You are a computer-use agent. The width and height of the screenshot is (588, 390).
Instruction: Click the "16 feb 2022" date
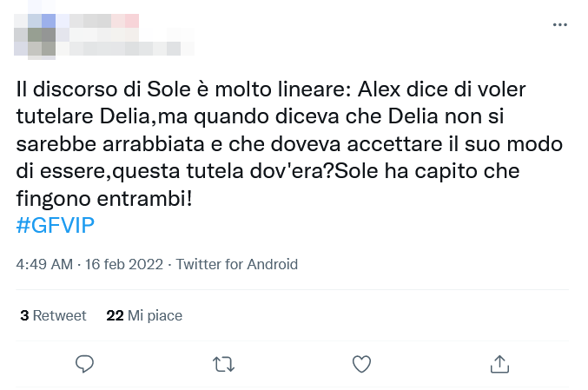tap(125, 264)
